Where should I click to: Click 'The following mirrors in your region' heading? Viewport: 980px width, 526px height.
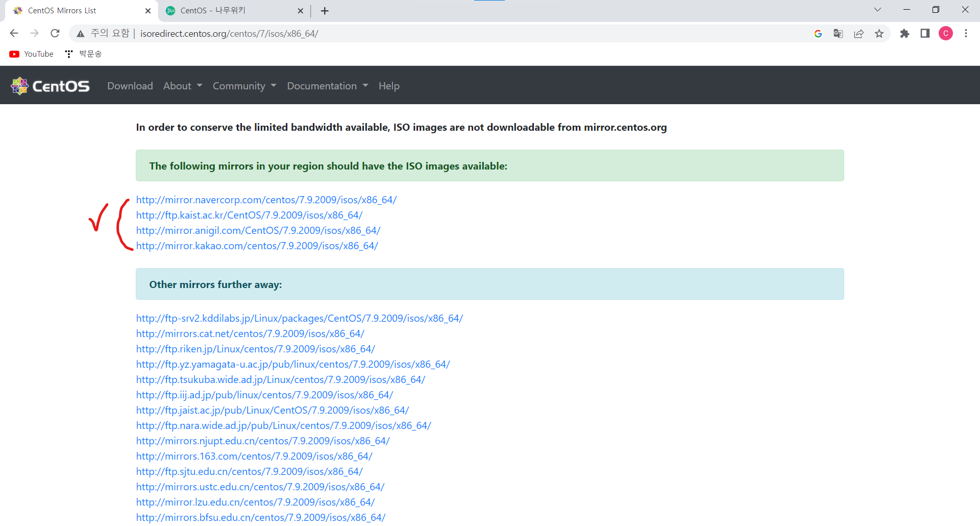(x=328, y=166)
